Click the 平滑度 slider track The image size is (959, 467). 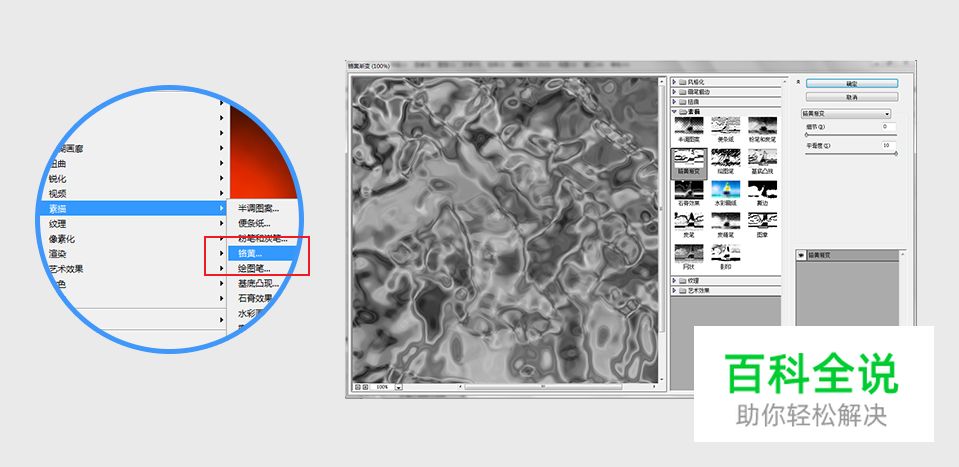851,153
